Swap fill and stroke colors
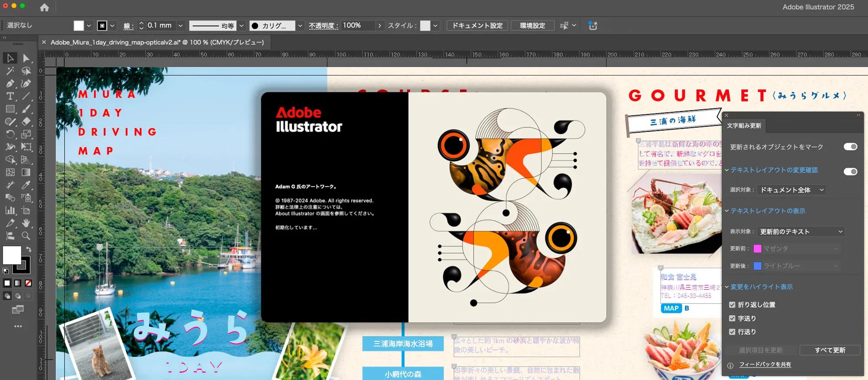868x380 pixels. click(29, 249)
